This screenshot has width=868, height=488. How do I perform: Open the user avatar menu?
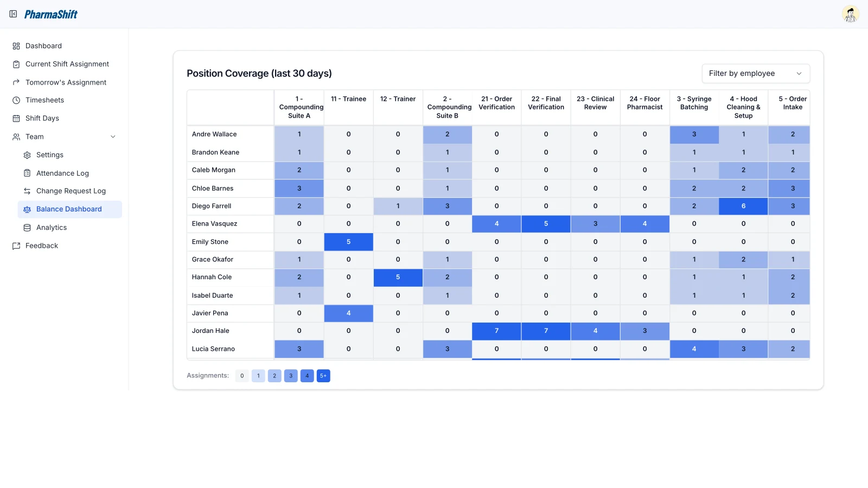(850, 14)
